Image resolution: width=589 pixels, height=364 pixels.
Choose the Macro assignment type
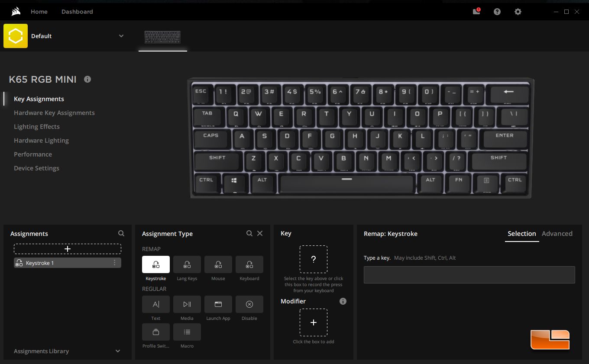coord(187,332)
